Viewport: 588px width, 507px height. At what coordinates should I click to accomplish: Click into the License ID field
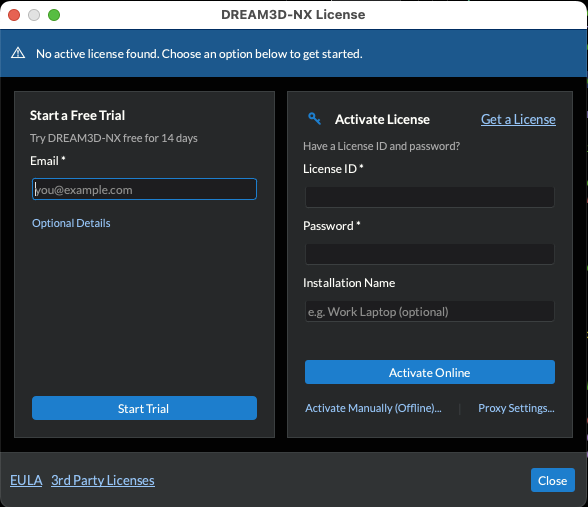tap(430, 197)
